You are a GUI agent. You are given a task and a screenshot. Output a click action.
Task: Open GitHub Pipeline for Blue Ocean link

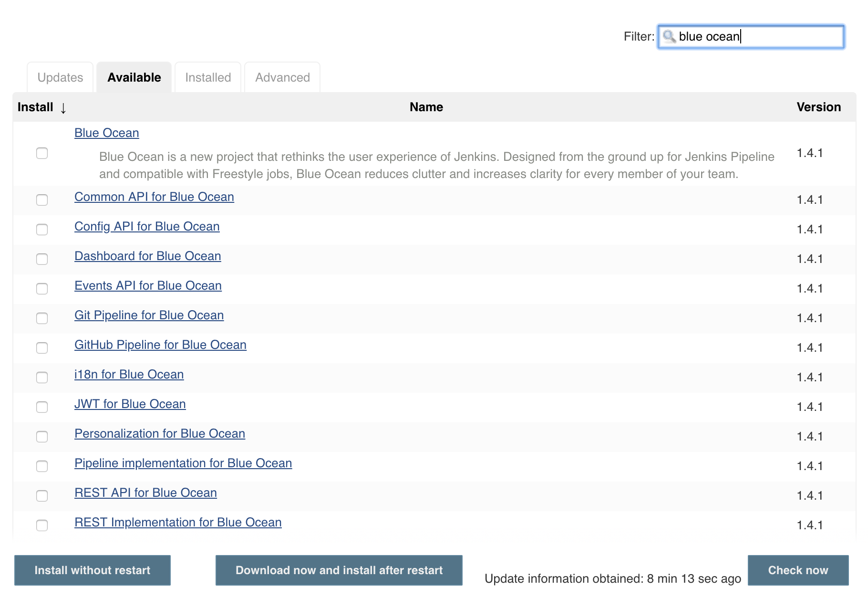point(160,345)
